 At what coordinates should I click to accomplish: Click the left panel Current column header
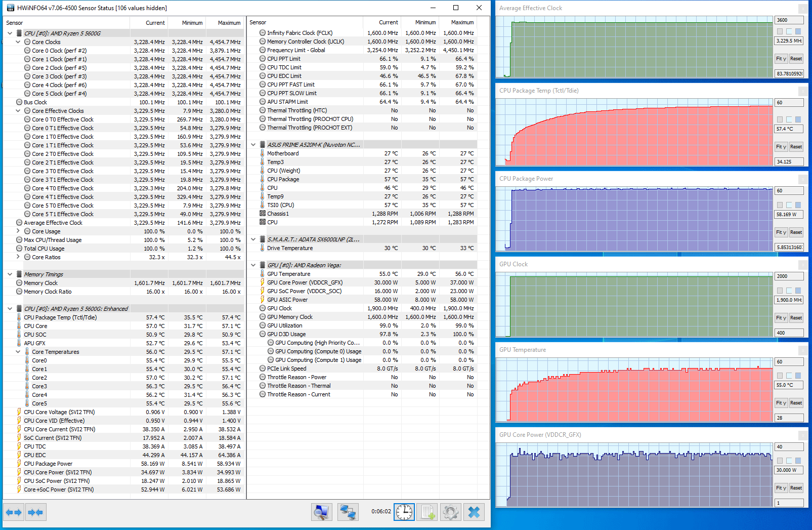[149, 23]
